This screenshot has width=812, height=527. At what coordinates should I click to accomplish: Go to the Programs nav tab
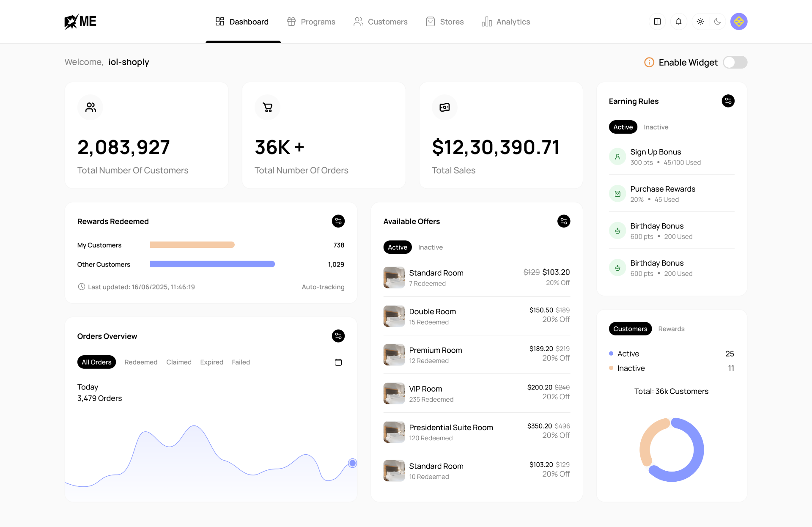pyautogui.click(x=311, y=22)
